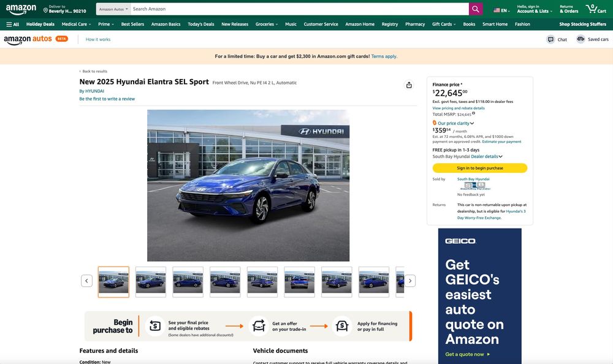Click Be the first to write a review
The image size is (613, 364).
click(x=107, y=99)
